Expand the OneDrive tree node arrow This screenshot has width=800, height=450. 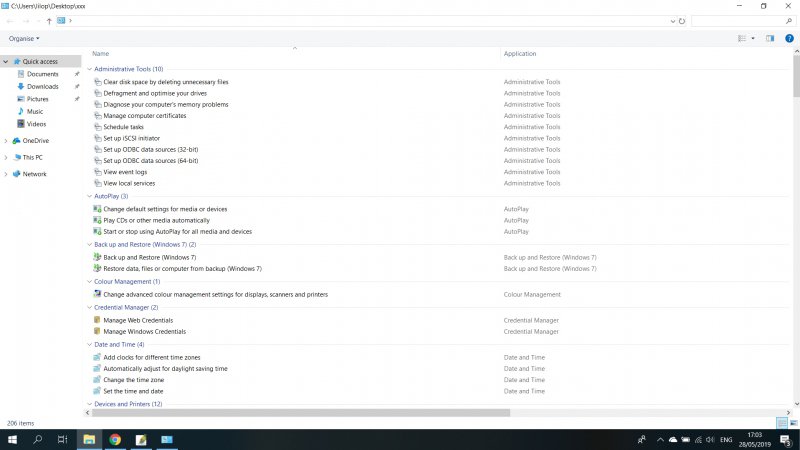coord(6,141)
